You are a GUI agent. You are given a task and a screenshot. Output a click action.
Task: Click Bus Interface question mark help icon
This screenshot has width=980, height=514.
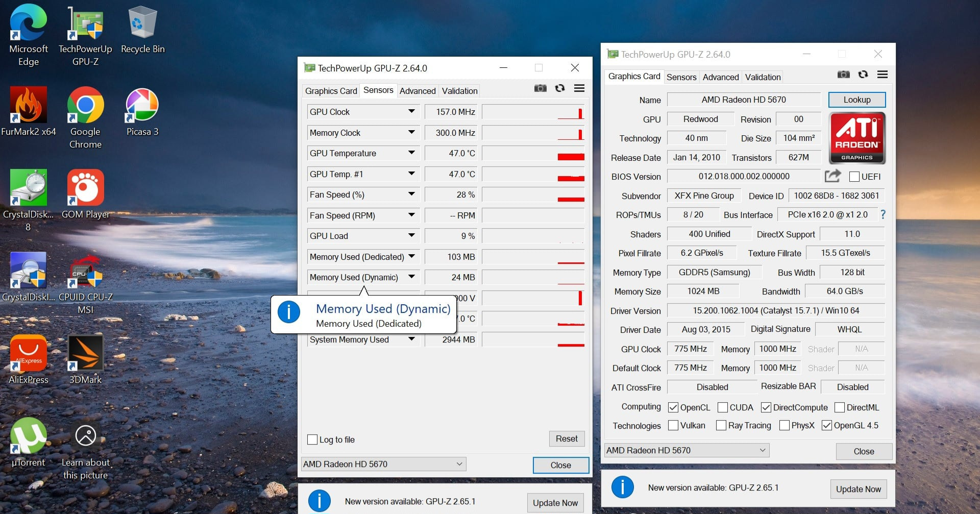(x=883, y=214)
